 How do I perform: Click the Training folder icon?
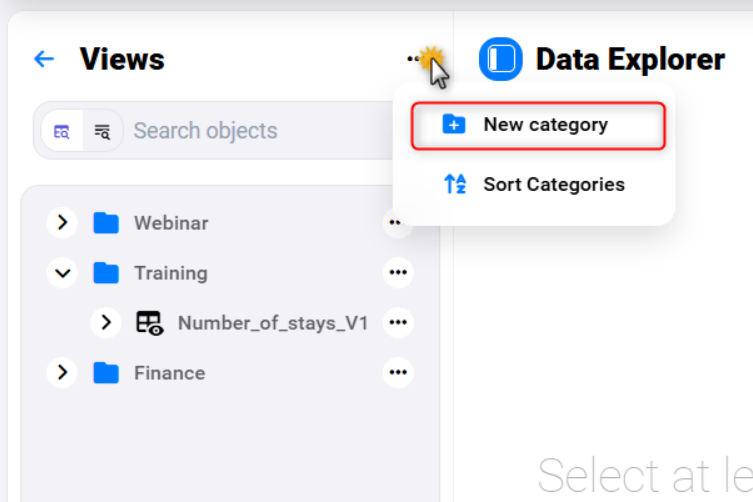click(x=106, y=273)
